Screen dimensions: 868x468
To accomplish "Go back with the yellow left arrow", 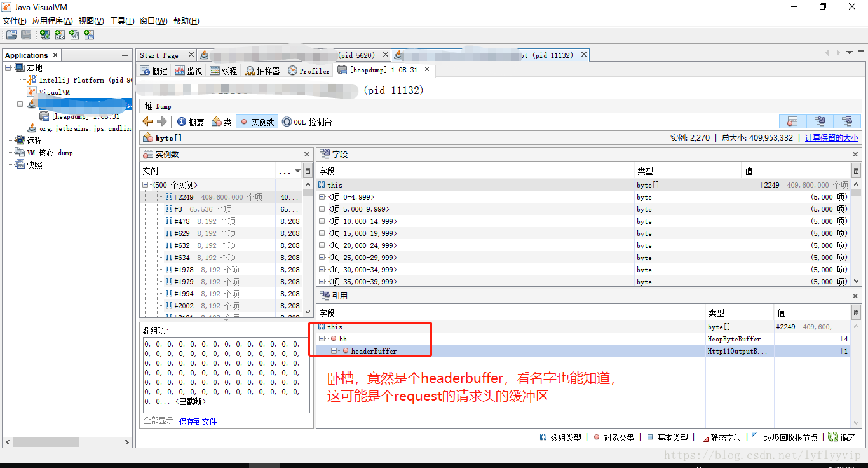I will (147, 121).
